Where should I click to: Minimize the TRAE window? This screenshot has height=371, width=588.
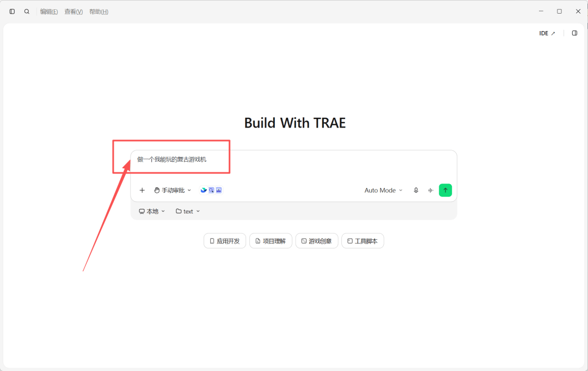tap(541, 11)
